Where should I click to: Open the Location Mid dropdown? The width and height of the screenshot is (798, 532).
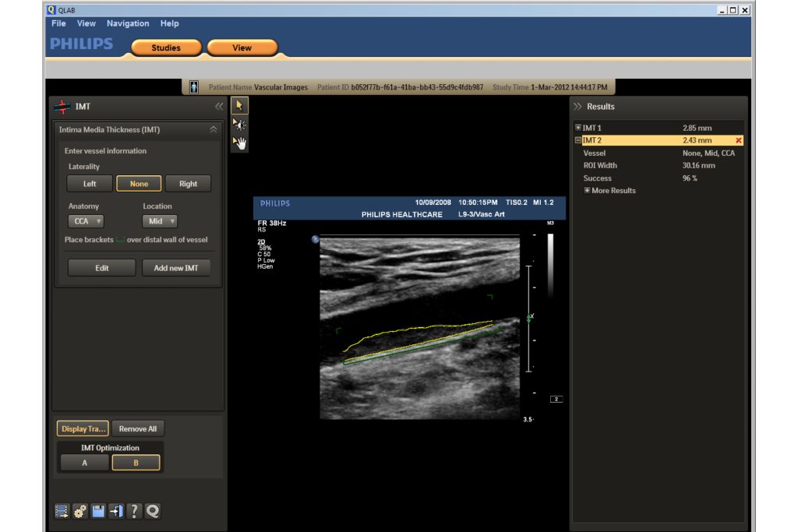(160, 221)
